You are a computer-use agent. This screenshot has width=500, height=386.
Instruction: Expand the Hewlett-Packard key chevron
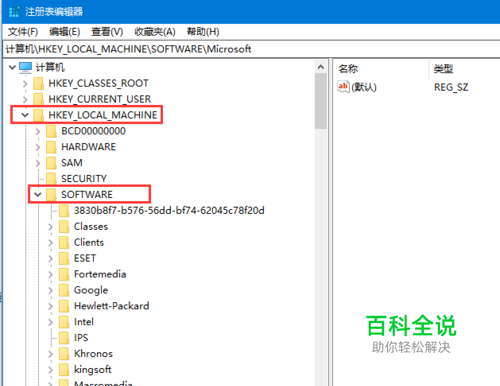(x=50, y=306)
